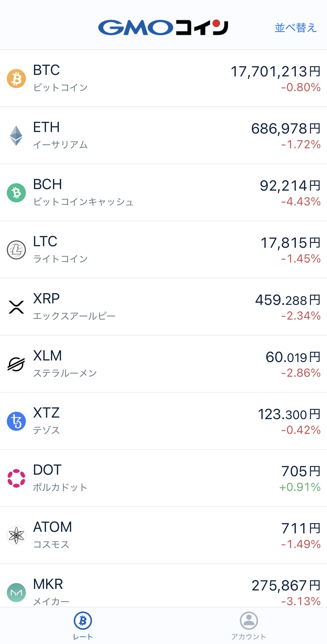Tap the blue Tezos icon
The width and height of the screenshot is (327, 644).
(x=16, y=421)
